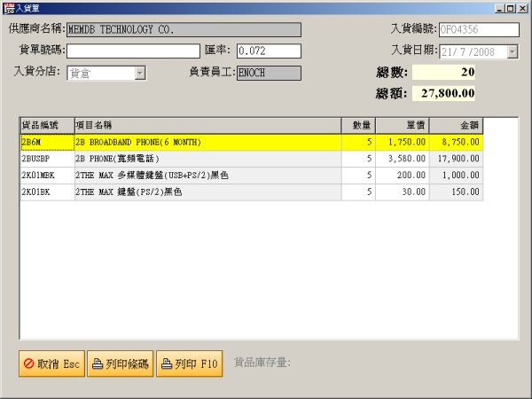Click the 入貨編號 field 0F04356
Screen dimensions: 532x399
point(479,30)
